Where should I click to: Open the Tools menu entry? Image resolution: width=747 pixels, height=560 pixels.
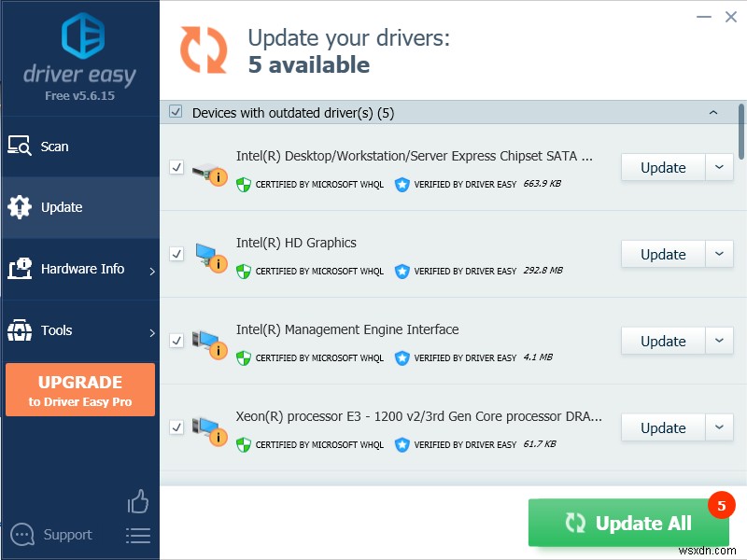point(56,330)
